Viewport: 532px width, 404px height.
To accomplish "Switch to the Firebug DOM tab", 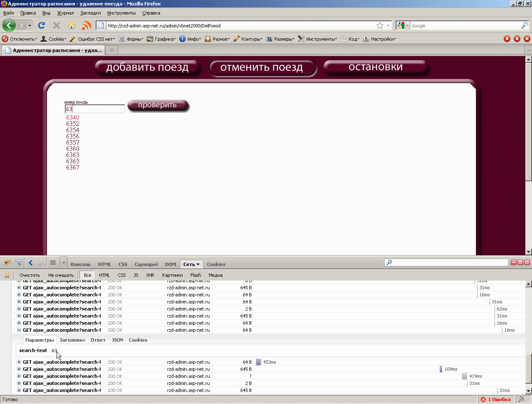I will click(x=170, y=264).
